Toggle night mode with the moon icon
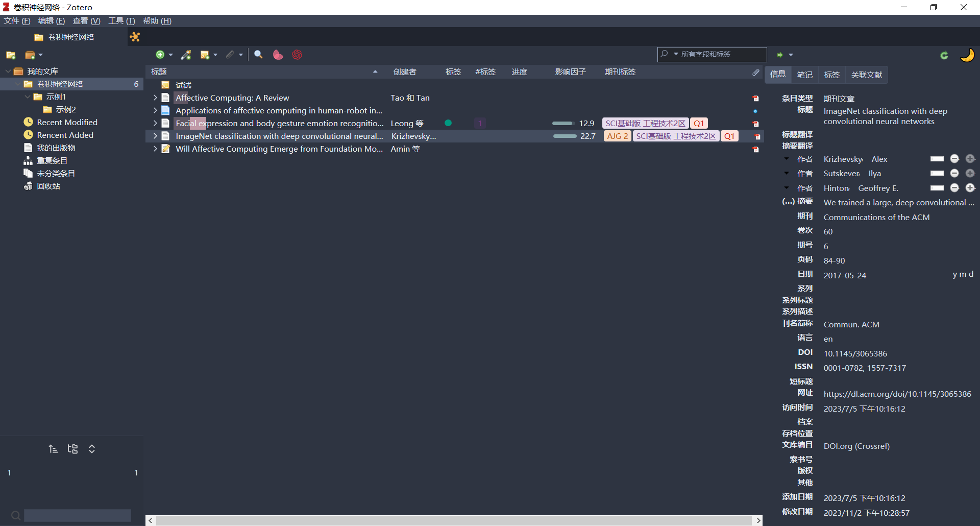 tap(967, 55)
